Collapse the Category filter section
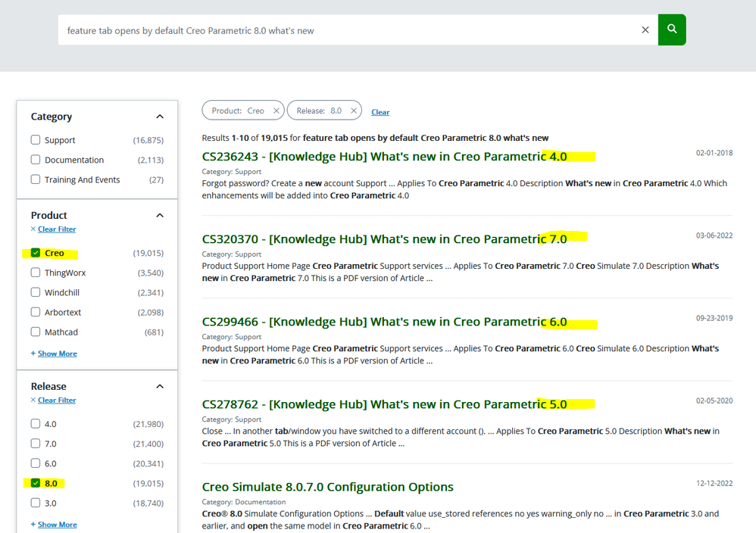The height and width of the screenshot is (533, 756). (160, 117)
